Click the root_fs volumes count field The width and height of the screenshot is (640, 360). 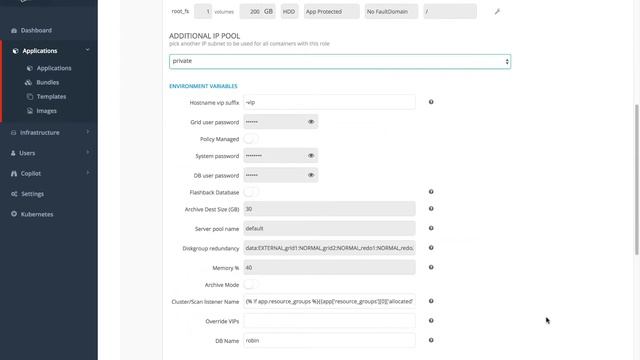pyautogui.click(x=203, y=12)
